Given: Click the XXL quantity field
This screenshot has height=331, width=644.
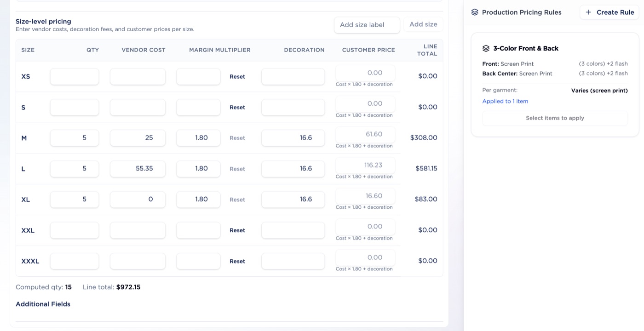Looking at the screenshot, I should point(75,230).
